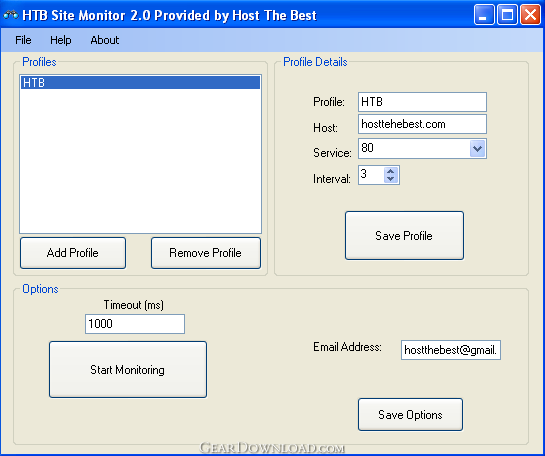Viewport: 545px width, 456px height.
Task: Click the 'Profile Details' group heading
Action: (x=315, y=62)
